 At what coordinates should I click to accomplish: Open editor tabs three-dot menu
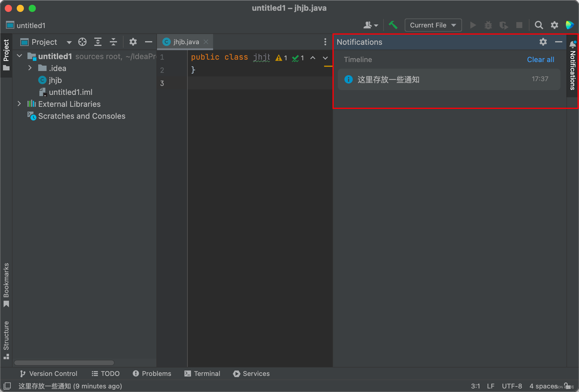click(x=325, y=42)
